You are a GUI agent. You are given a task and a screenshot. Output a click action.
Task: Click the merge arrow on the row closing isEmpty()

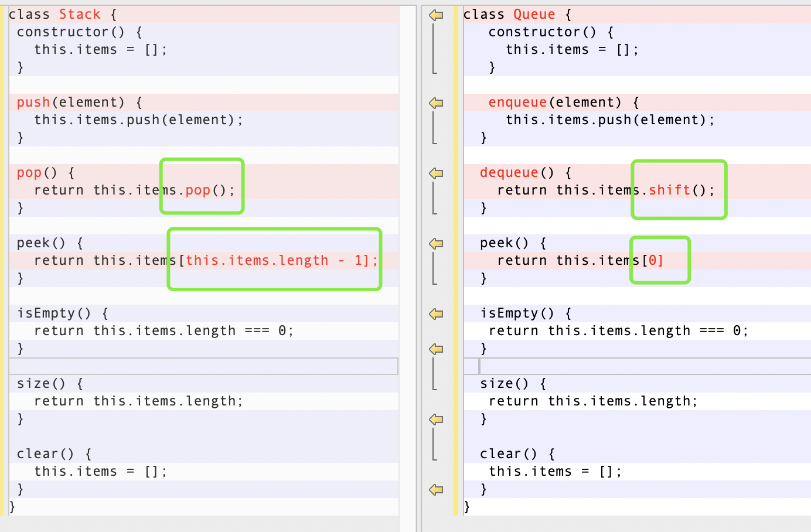point(436,349)
